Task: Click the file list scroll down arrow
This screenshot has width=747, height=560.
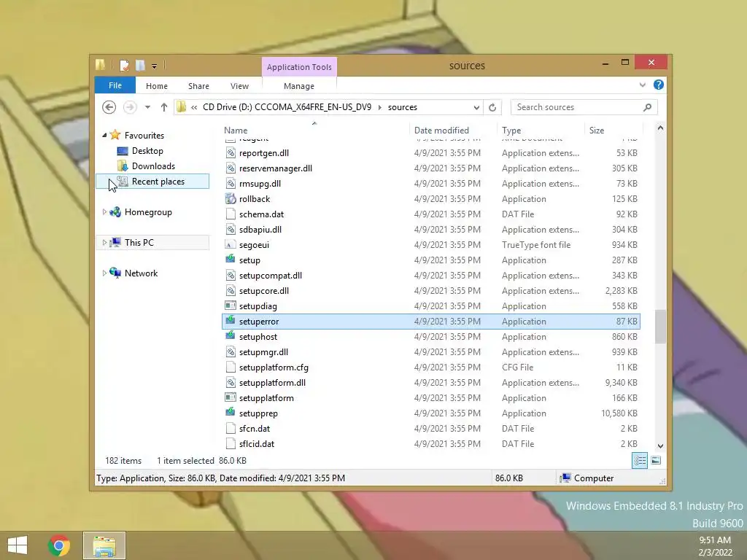Action: coord(660,446)
